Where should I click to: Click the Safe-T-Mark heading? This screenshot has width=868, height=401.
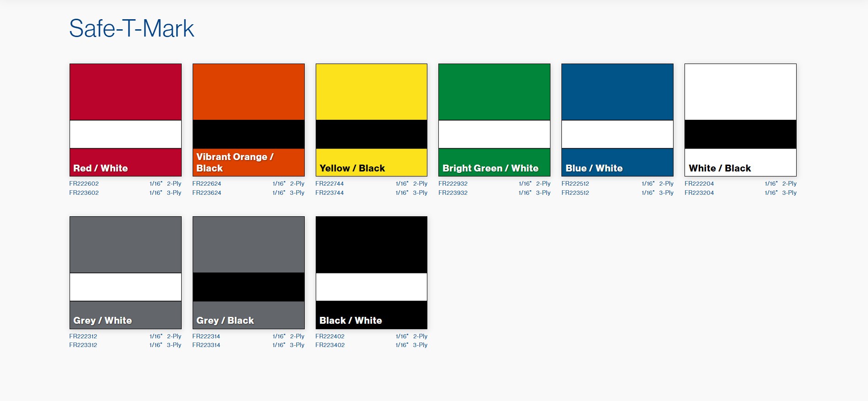click(132, 28)
